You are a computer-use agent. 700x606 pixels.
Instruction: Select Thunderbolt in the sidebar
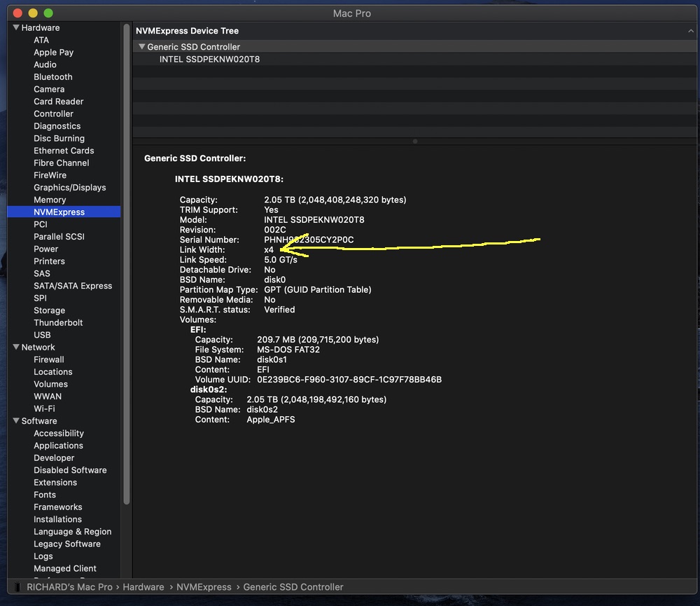click(58, 323)
